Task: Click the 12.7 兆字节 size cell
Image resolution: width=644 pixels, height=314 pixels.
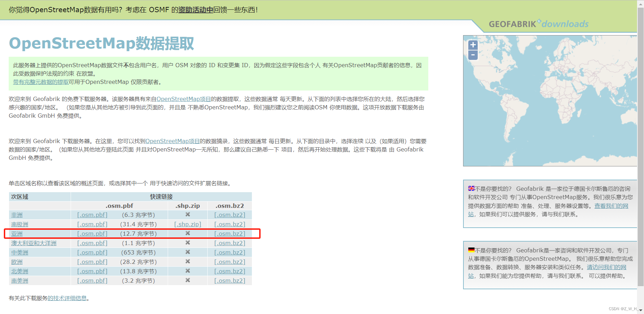Action: [138, 234]
